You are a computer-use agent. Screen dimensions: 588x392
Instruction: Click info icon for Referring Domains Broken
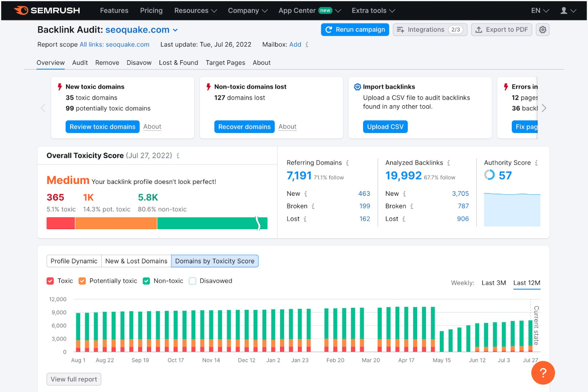coord(313,206)
